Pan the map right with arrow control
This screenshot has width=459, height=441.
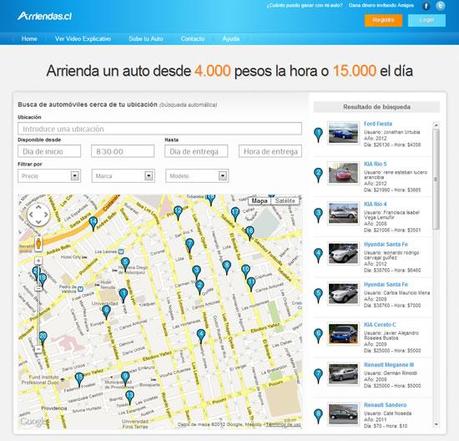[x=46, y=215]
